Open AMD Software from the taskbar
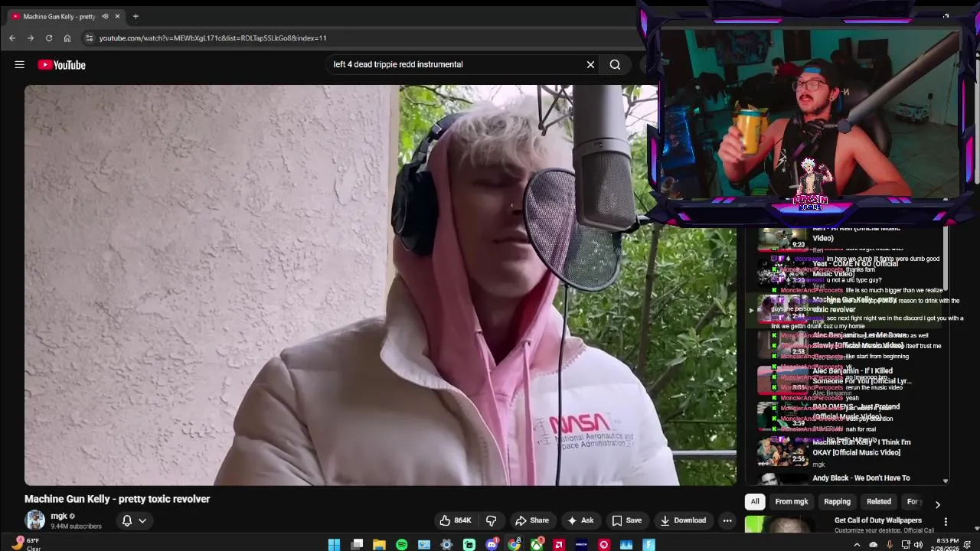The height and width of the screenshot is (551, 980). pos(559,545)
